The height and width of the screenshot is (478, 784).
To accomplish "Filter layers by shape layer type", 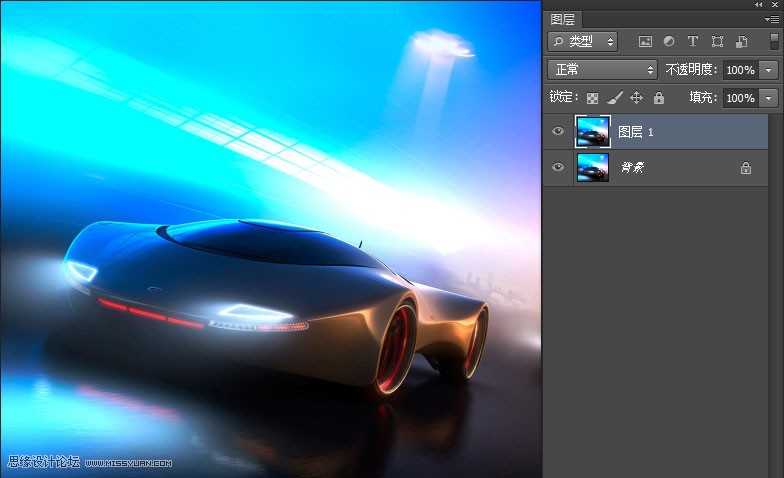I will tap(717, 42).
